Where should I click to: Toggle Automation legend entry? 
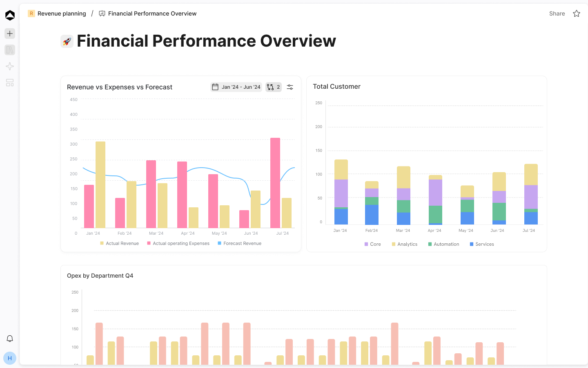pyautogui.click(x=443, y=244)
